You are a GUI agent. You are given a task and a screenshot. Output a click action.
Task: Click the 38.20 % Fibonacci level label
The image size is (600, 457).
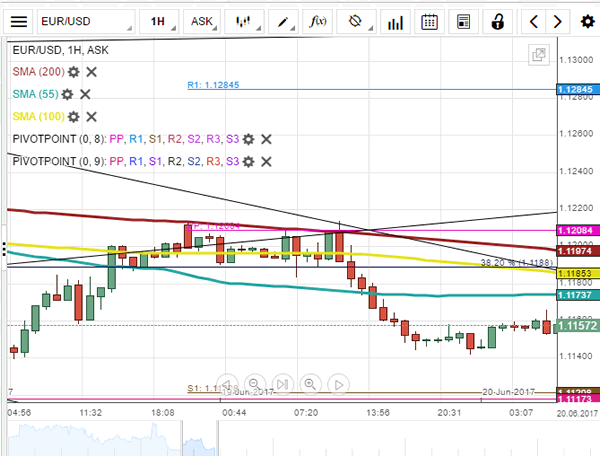point(517,263)
